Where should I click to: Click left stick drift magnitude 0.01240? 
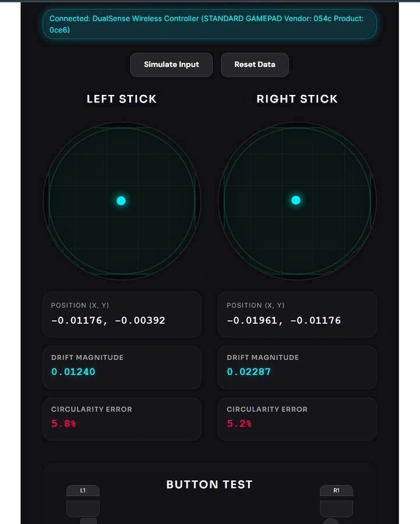(73, 371)
